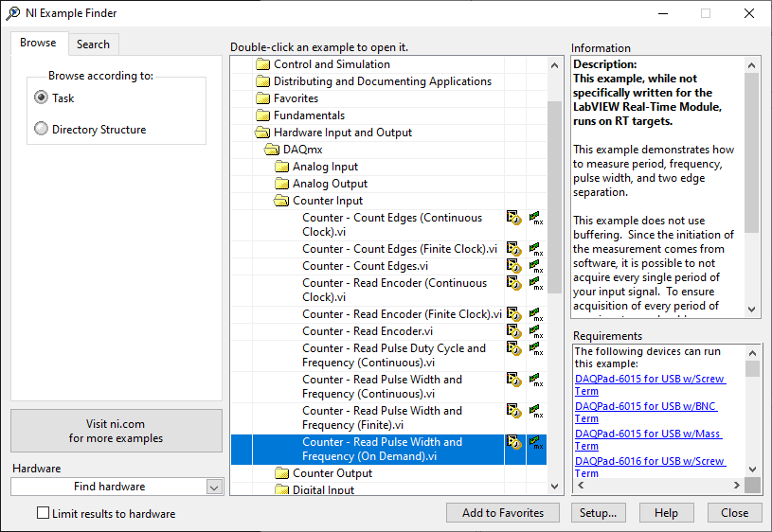Click VI icon beside Counter - Read Encoder.vi

pos(514,331)
